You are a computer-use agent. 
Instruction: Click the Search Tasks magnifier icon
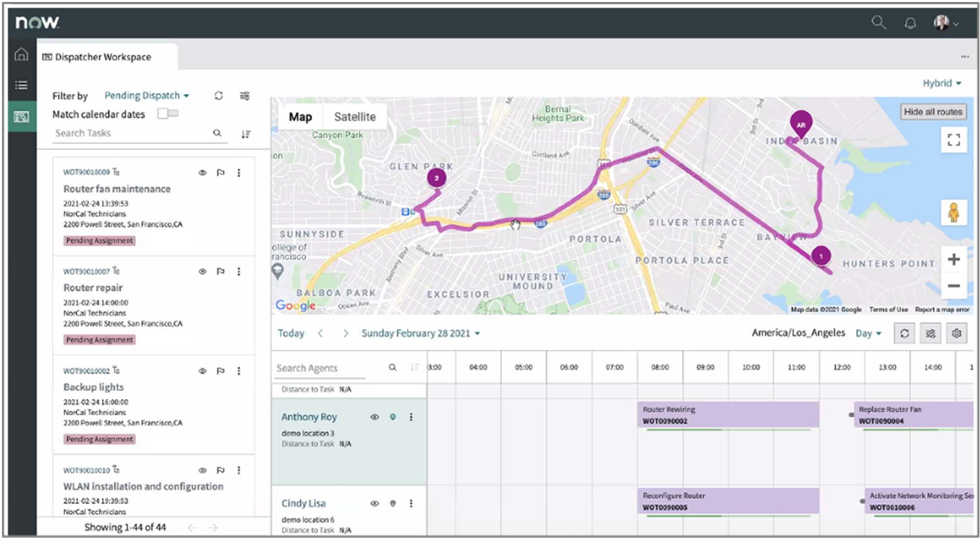coord(217,133)
